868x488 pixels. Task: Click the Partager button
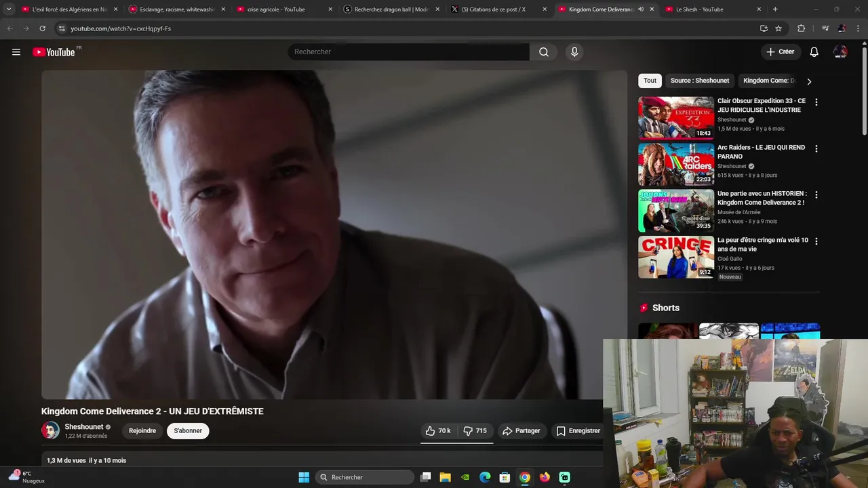pyautogui.click(x=521, y=431)
